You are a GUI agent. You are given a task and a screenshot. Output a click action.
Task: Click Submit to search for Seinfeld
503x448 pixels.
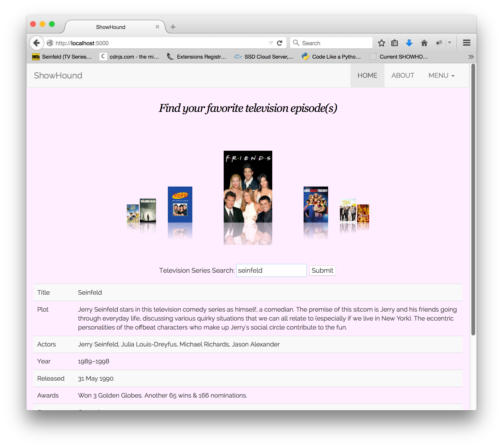pyautogui.click(x=322, y=270)
